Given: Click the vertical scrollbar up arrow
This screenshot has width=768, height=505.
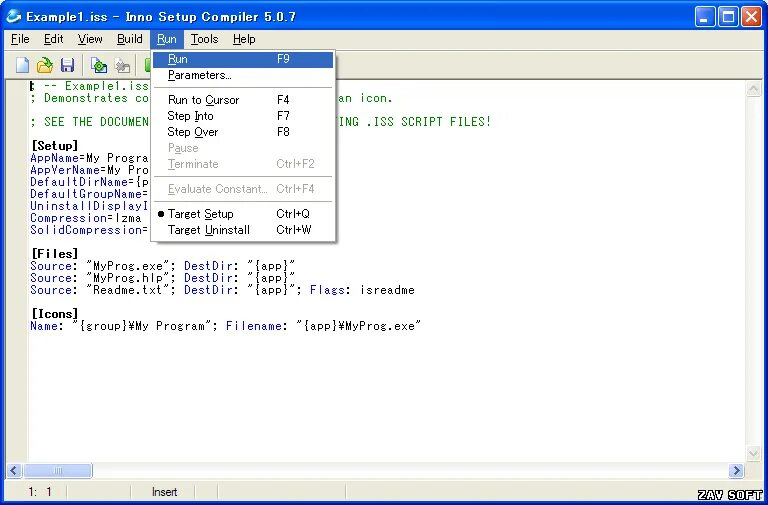Looking at the screenshot, I should coord(753,89).
